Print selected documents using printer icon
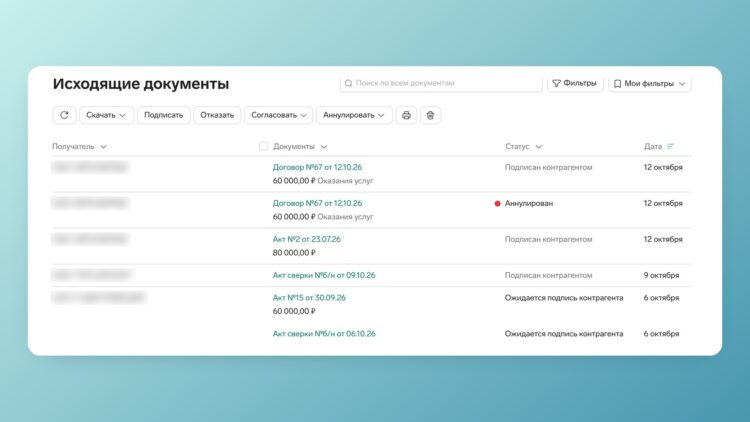Viewport: 750px width, 422px height. pos(406,115)
